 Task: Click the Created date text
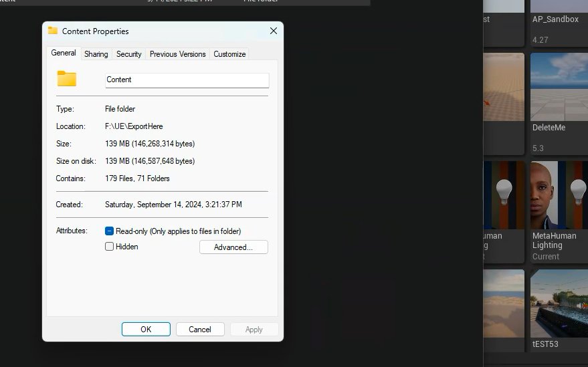pos(173,205)
